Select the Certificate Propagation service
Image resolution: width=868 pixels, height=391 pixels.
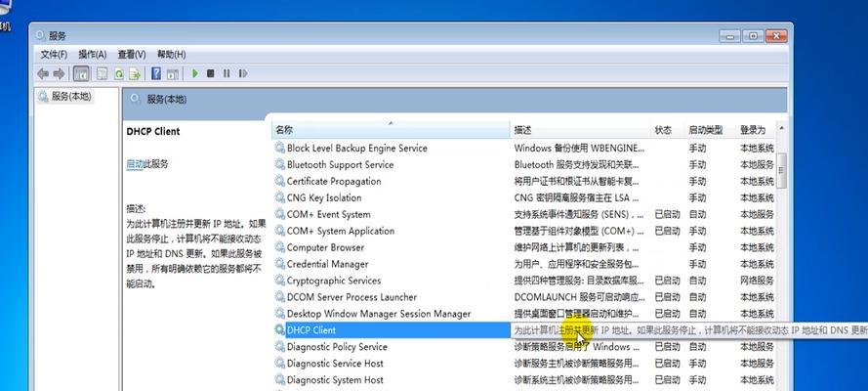(x=524, y=181)
